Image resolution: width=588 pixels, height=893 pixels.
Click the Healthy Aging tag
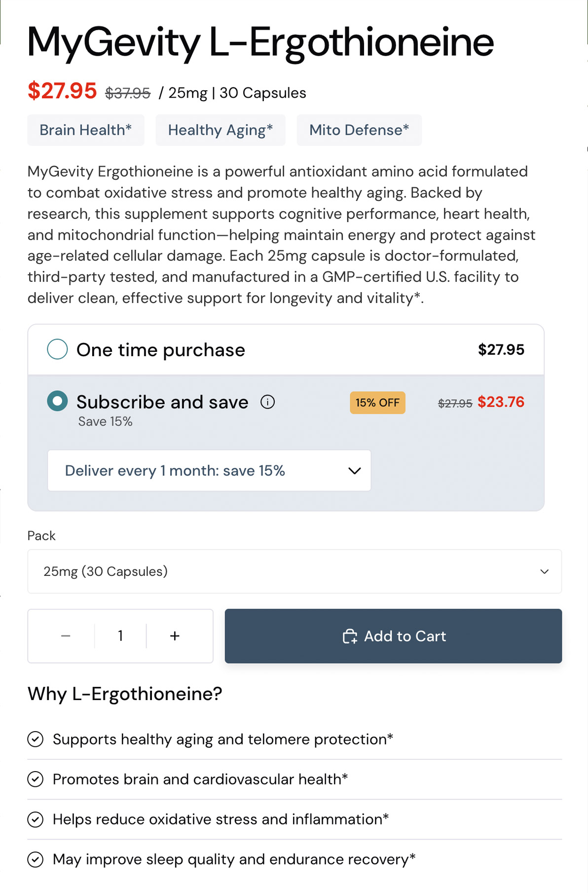point(220,130)
